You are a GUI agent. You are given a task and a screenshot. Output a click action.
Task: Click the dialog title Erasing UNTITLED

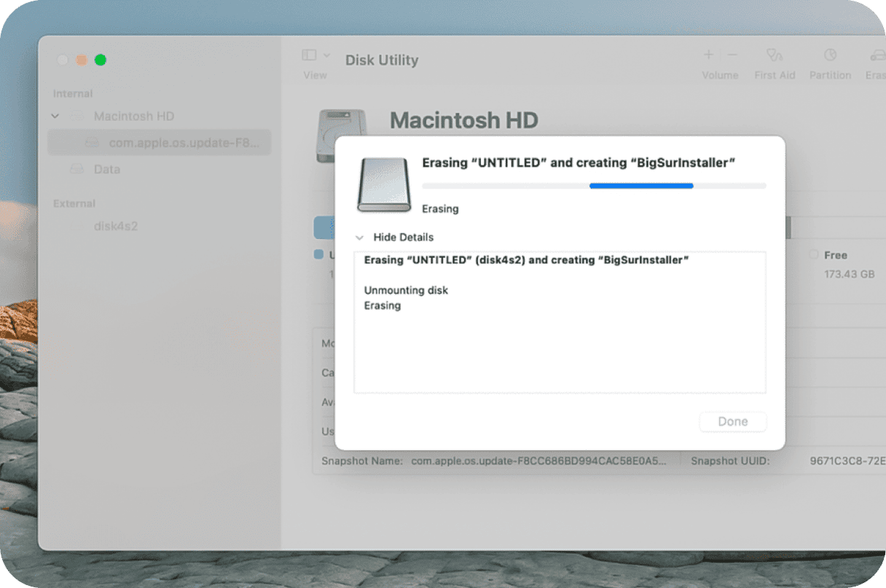point(578,162)
